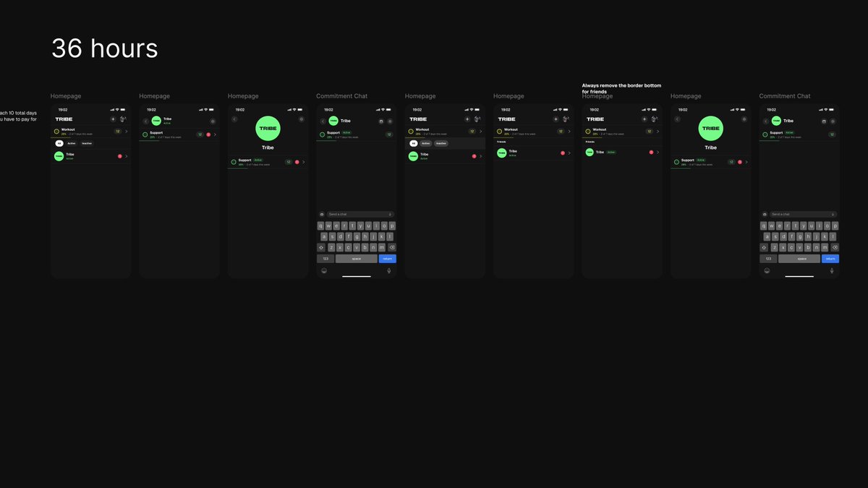Viewport: 868px width, 488px height.
Task: Tap back arrow in rightmost Commitment Chat frame
Action: 765,121
